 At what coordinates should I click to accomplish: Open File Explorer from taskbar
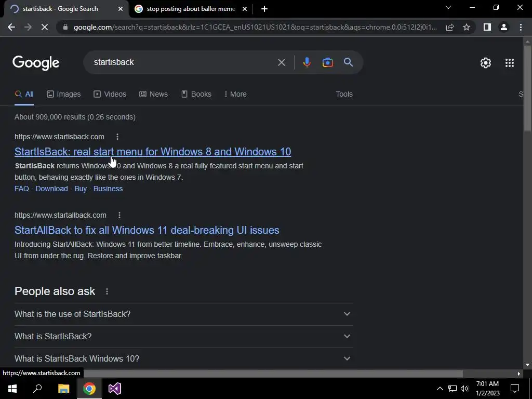pos(64,389)
